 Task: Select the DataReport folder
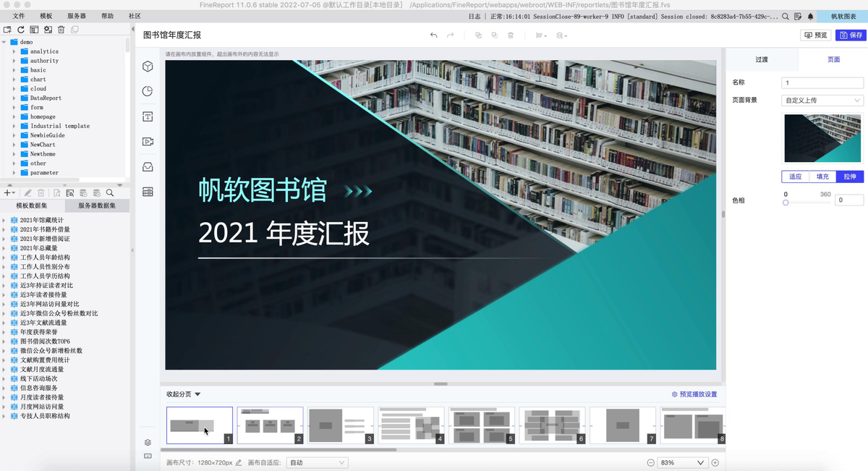pos(46,98)
